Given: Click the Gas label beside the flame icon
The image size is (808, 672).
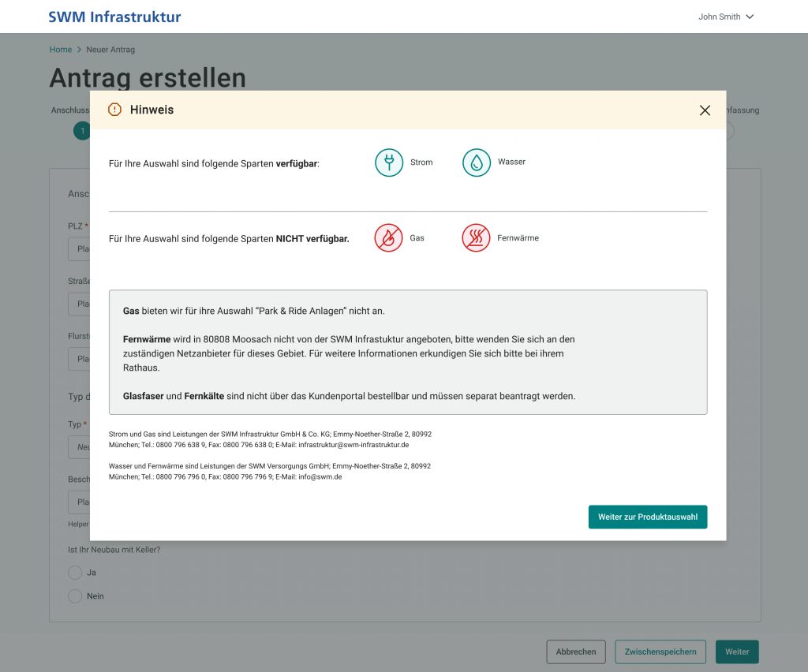Looking at the screenshot, I should point(417,238).
